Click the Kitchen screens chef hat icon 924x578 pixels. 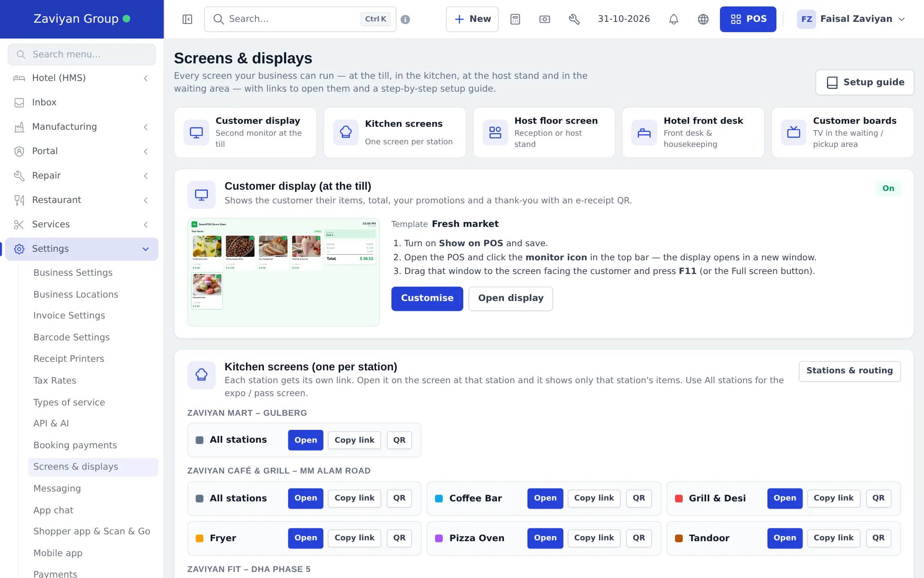click(346, 132)
